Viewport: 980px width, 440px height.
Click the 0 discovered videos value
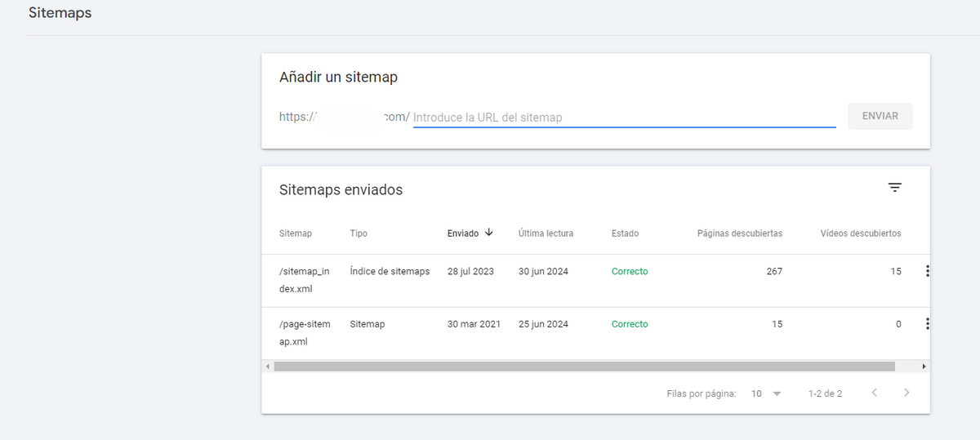coord(898,324)
